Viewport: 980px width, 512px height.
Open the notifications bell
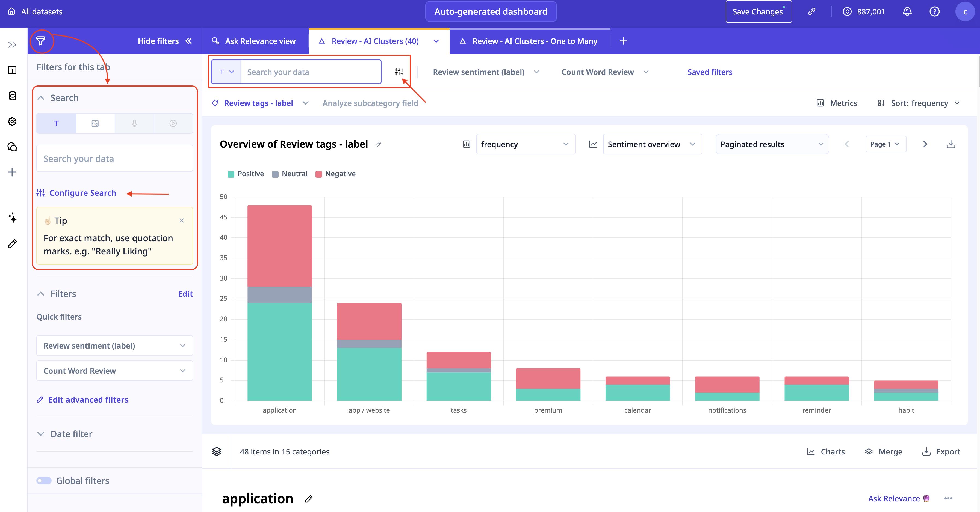click(907, 12)
